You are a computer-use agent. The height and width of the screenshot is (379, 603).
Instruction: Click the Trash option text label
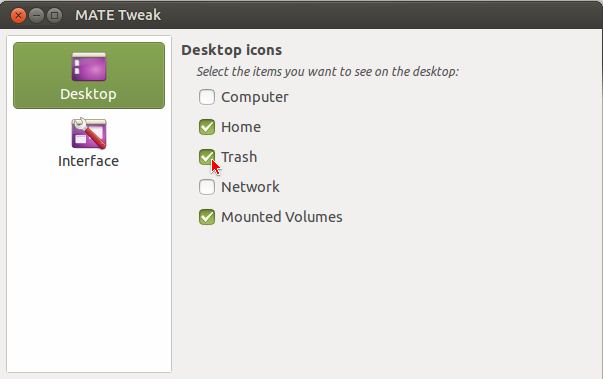[239, 157]
